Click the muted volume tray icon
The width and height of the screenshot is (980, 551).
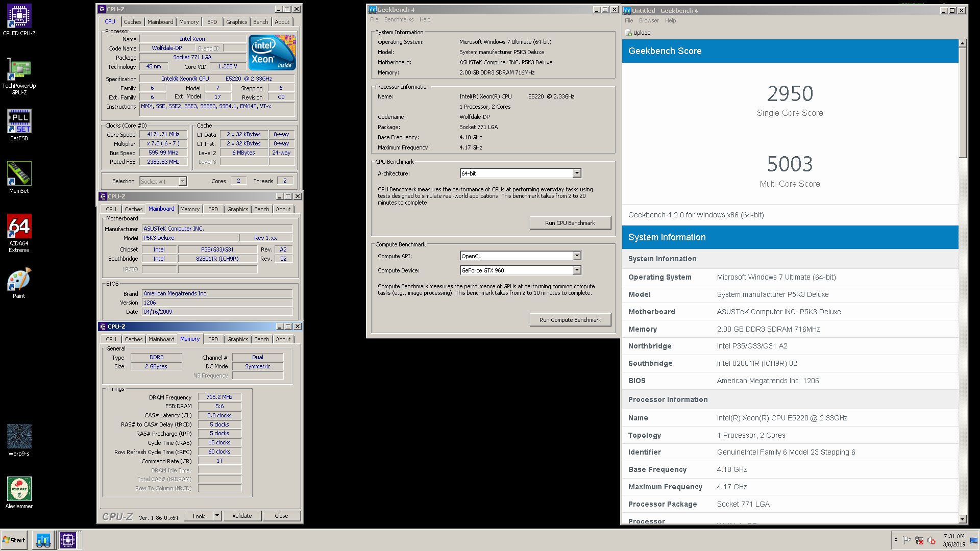932,540
